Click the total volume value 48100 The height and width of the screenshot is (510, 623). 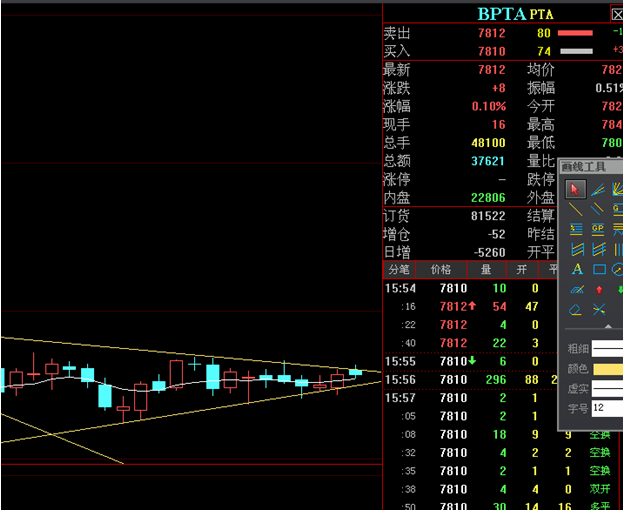click(488, 143)
